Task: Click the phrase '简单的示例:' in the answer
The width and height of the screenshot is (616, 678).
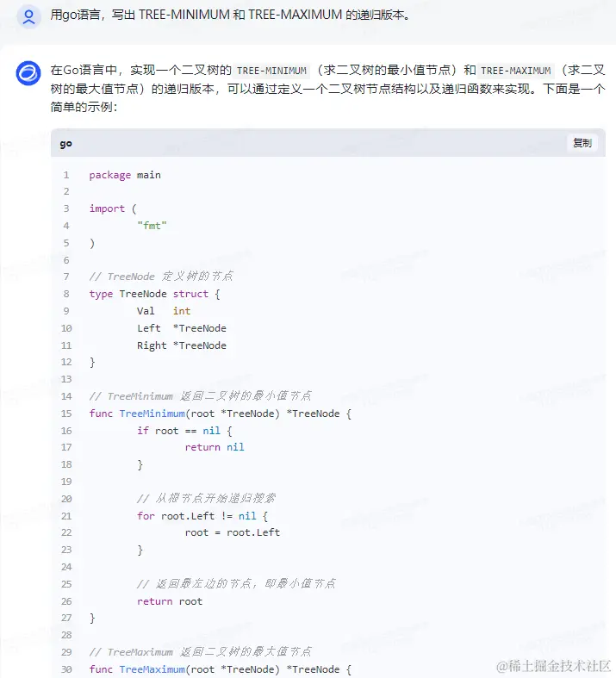Action: [x=84, y=107]
